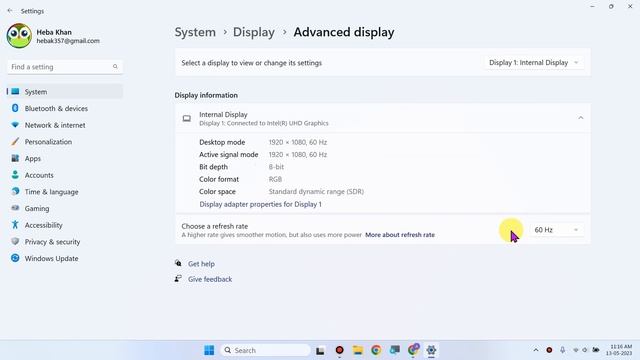The width and height of the screenshot is (640, 360).
Task: Click the taskbar Search box
Action: coord(265,350)
